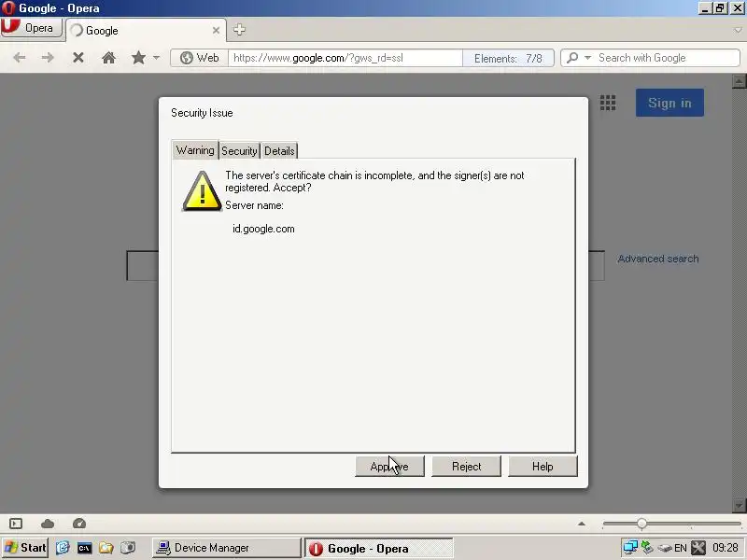Click the camera quick launch icon

[128, 548]
